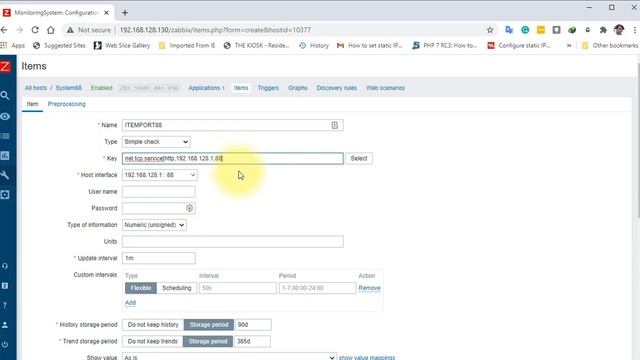Open Administration gear icon in sidebar

[5, 195]
